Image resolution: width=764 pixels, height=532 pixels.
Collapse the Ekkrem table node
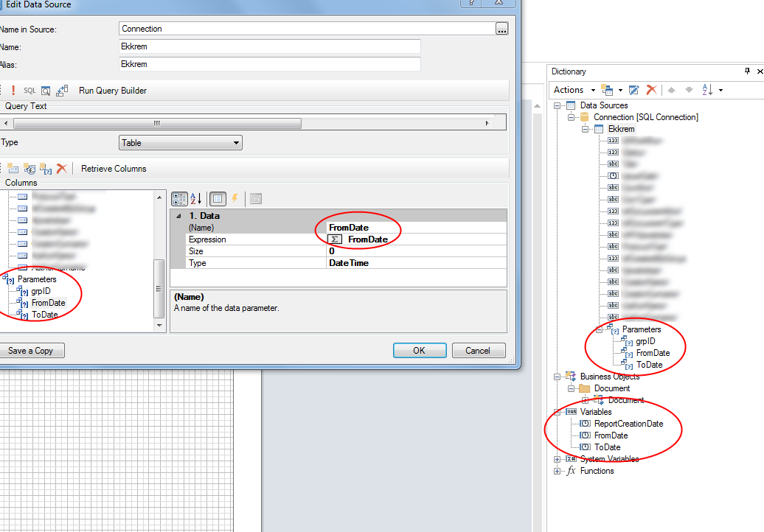click(586, 129)
